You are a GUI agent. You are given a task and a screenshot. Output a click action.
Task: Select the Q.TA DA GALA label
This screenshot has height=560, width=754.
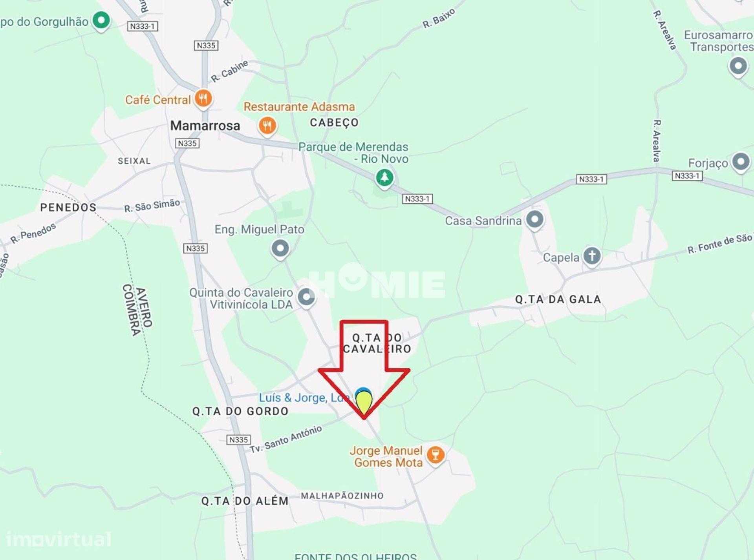[x=558, y=299]
